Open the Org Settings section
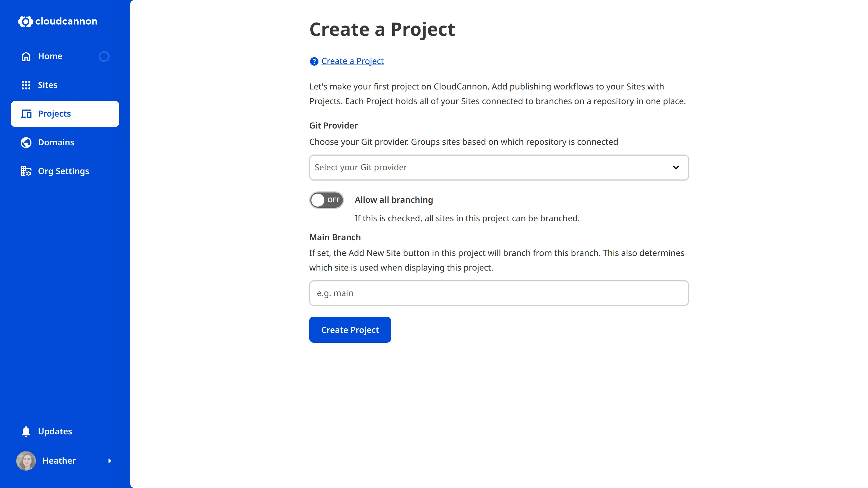The width and height of the screenshot is (868, 488). click(63, 171)
